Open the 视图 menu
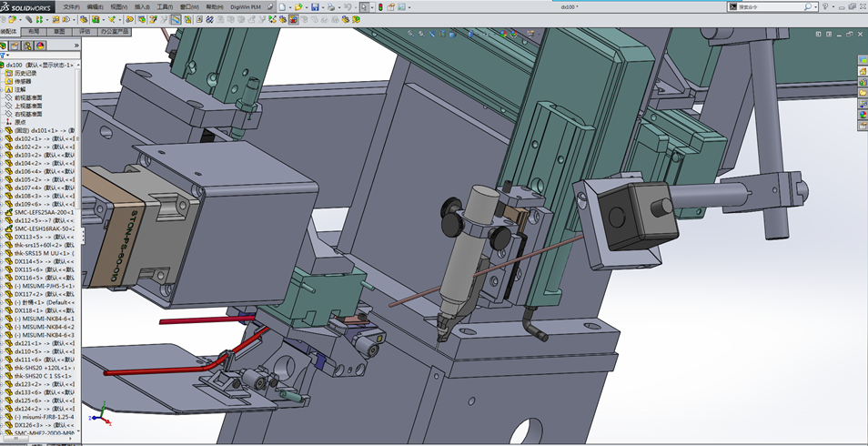The height and width of the screenshot is (446, 868). coord(118,7)
